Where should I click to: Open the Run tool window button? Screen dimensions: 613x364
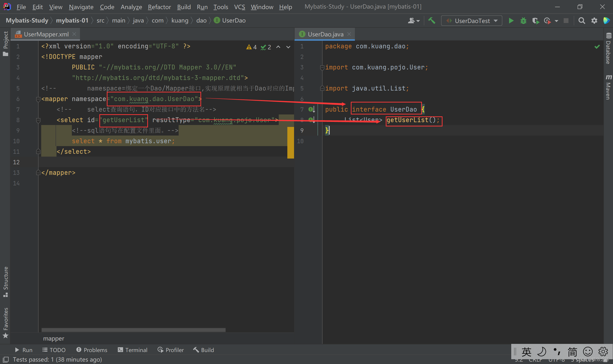[x=23, y=350]
